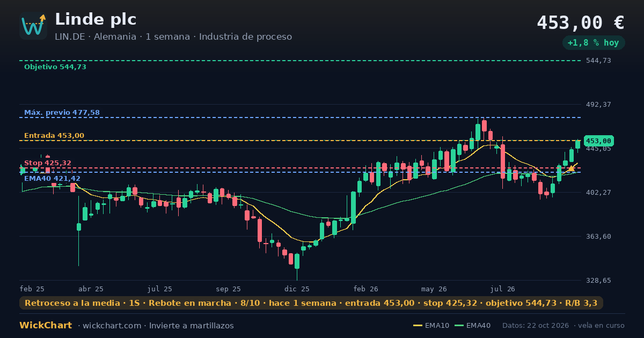
Task: Click the WickChart brand name in footer
Action: coord(46,326)
